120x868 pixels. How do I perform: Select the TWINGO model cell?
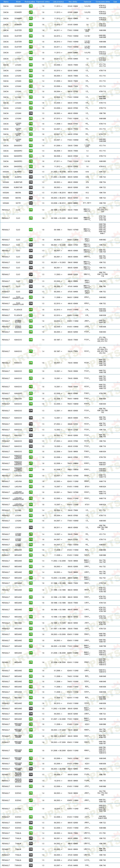[18, 865]
